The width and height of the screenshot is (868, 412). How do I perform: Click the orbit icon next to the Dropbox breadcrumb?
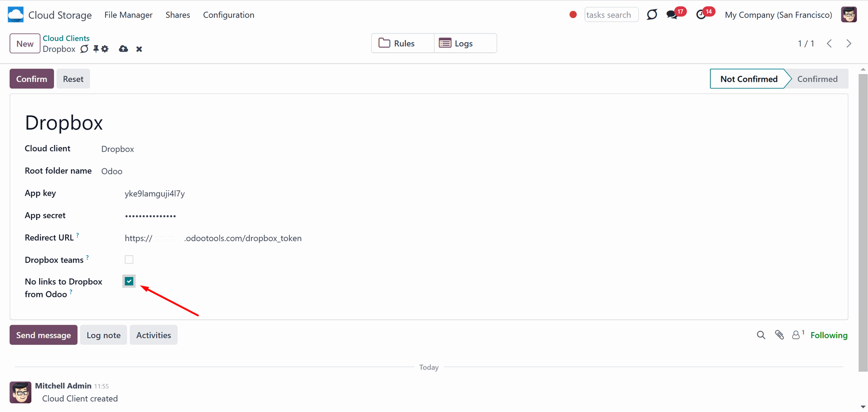85,49
